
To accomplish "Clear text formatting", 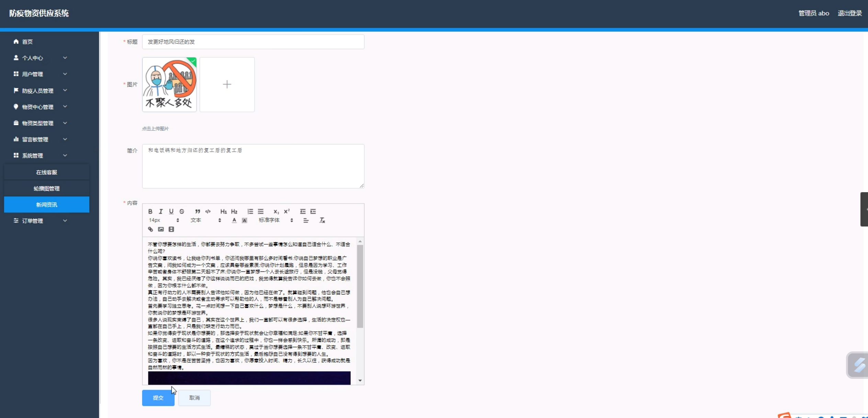I will pos(322,220).
